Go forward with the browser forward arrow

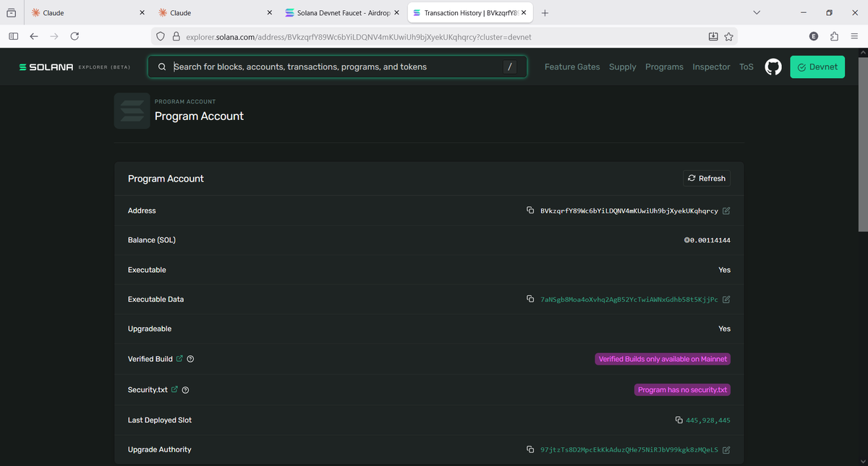tap(54, 36)
